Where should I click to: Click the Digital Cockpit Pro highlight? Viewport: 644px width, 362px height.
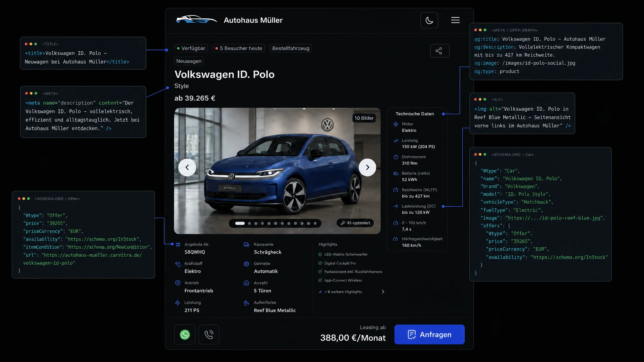click(340, 263)
